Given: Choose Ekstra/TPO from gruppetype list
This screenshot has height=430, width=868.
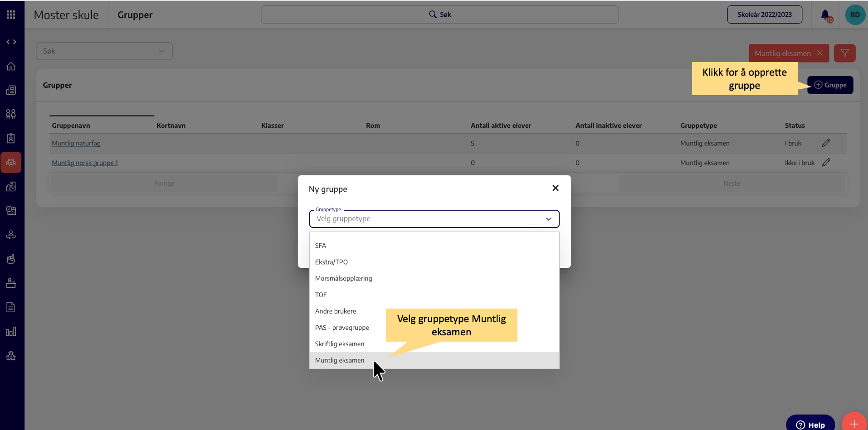Looking at the screenshot, I should tap(434, 262).
